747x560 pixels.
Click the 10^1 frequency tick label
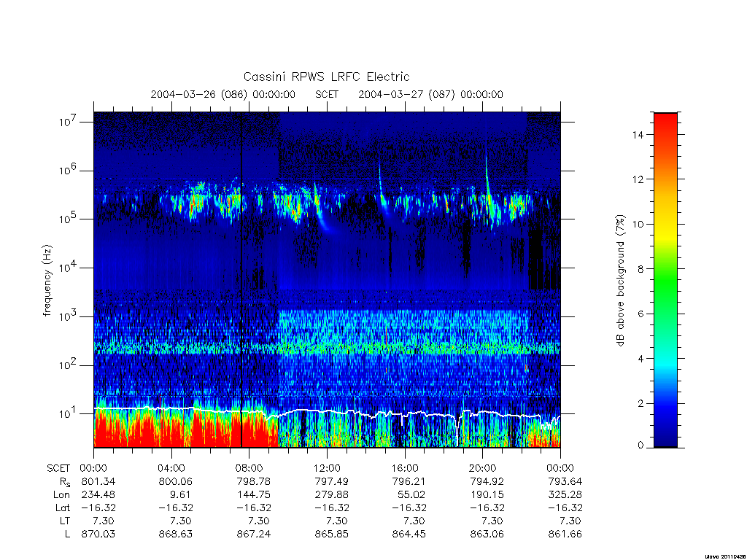click(68, 414)
